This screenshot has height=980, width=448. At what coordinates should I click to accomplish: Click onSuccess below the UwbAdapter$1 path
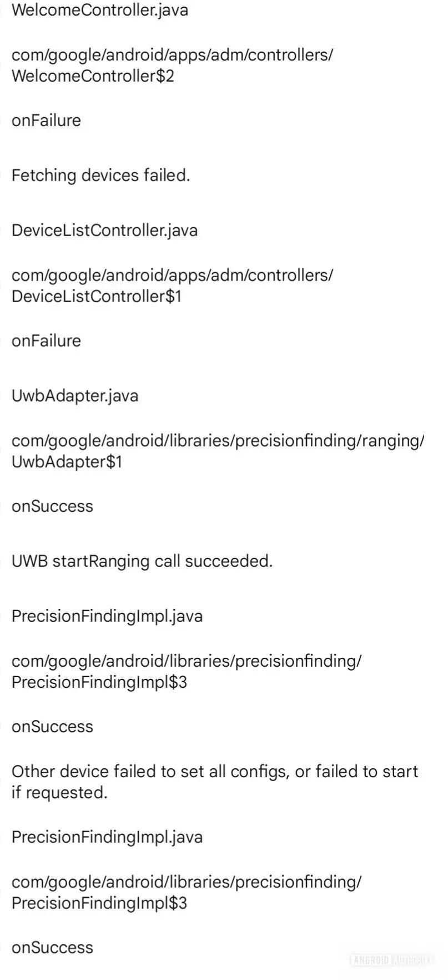pos(52,506)
